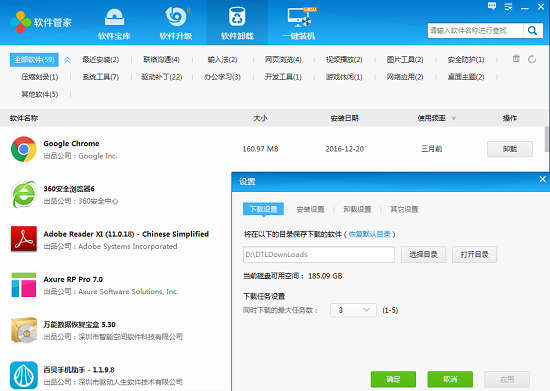Click the refresh list icon
The height and width of the screenshot is (391, 550).
pos(532,59)
